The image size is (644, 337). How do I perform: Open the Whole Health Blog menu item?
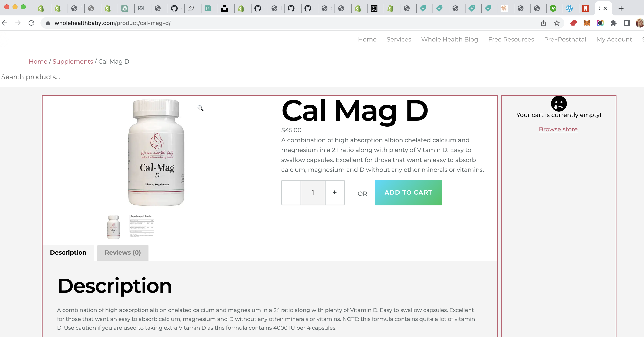[x=449, y=39]
